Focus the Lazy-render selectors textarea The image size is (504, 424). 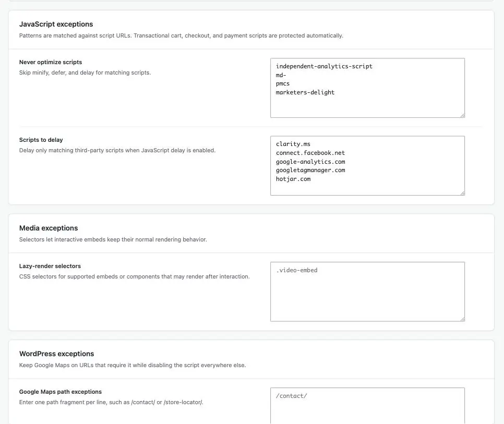coord(367,292)
